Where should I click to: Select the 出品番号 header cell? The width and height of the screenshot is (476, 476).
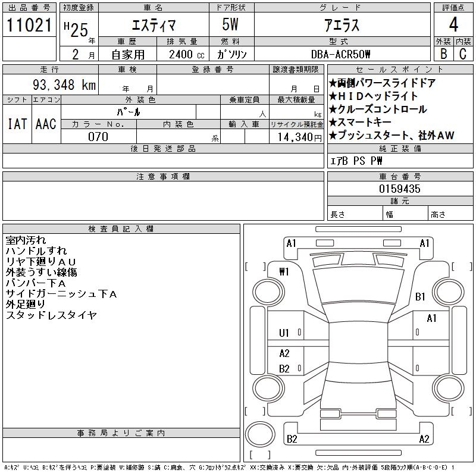point(29,8)
